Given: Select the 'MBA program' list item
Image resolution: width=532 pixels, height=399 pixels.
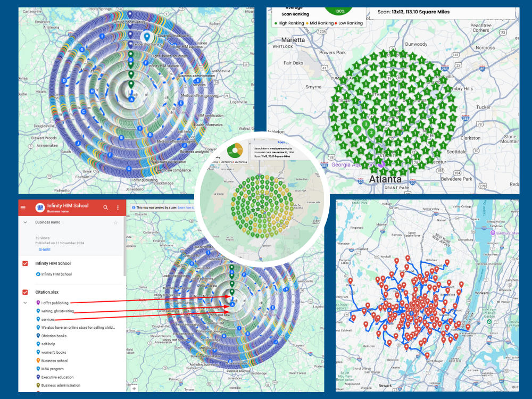Looking at the screenshot, I should (x=52, y=369).
